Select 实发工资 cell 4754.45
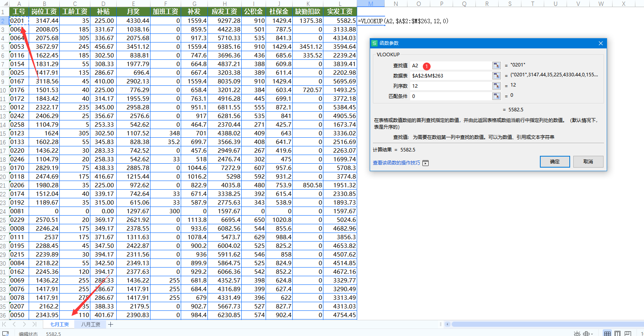644x336 pixels. pyautogui.click(x=340, y=315)
